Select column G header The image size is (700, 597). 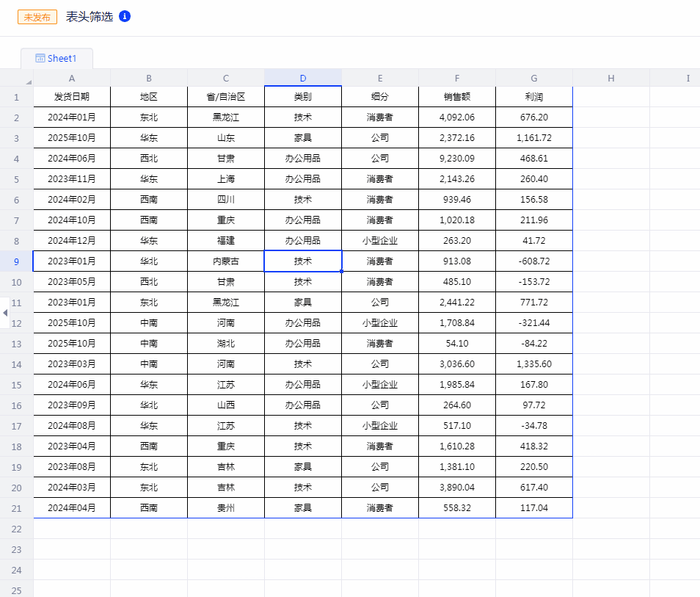click(x=533, y=78)
